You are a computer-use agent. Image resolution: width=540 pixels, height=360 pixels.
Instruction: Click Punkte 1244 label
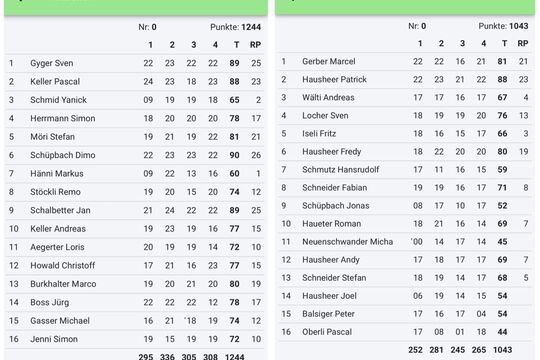(236, 27)
